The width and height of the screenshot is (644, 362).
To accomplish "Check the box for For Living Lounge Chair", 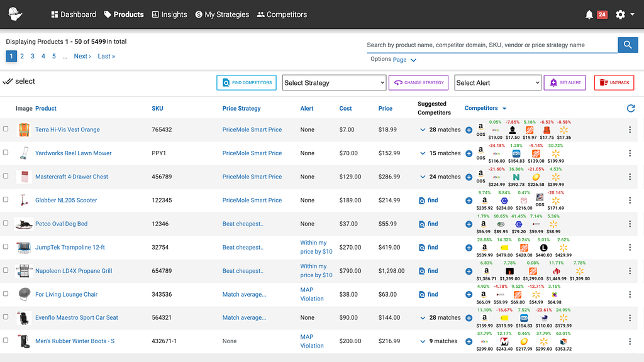I will click(x=6, y=293).
